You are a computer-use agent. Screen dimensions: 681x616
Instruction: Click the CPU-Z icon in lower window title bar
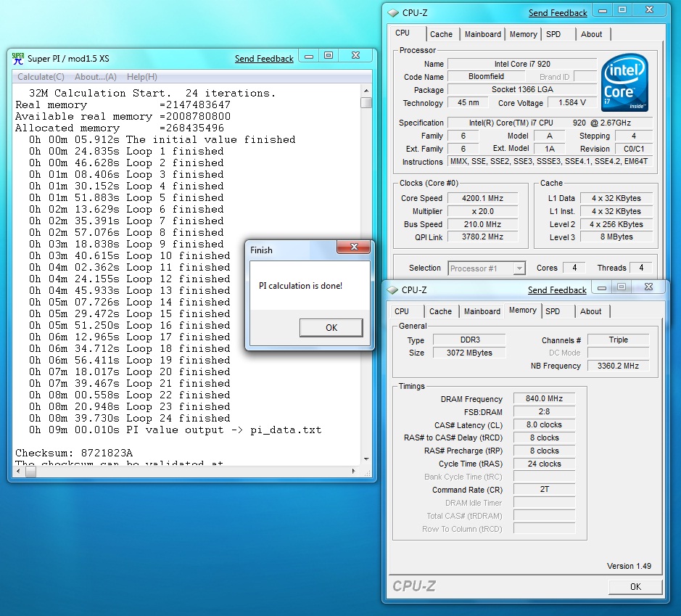coord(392,289)
